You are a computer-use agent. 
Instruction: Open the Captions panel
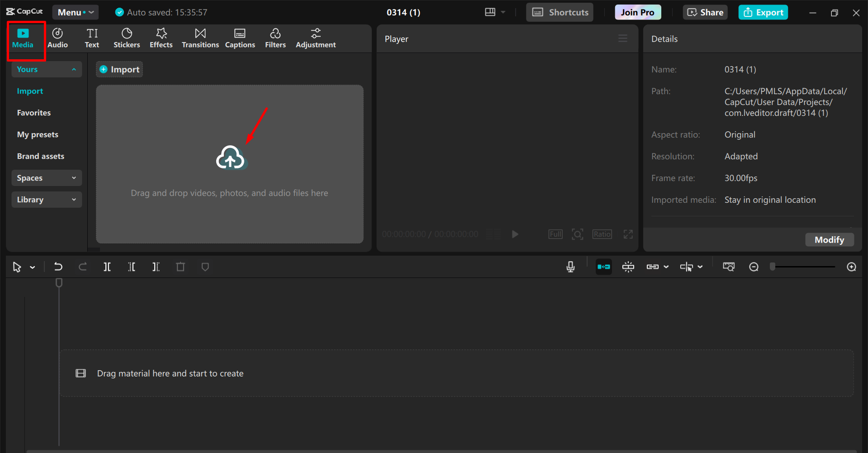(x=240, y=38)
